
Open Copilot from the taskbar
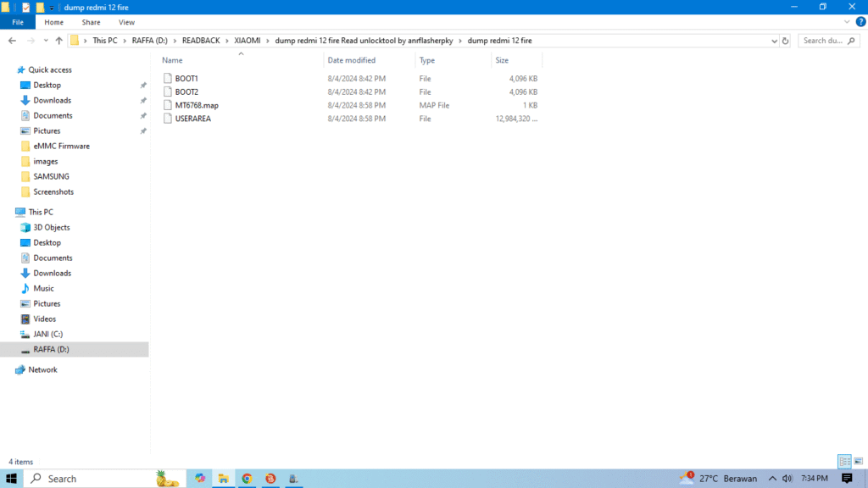point(200,479)
